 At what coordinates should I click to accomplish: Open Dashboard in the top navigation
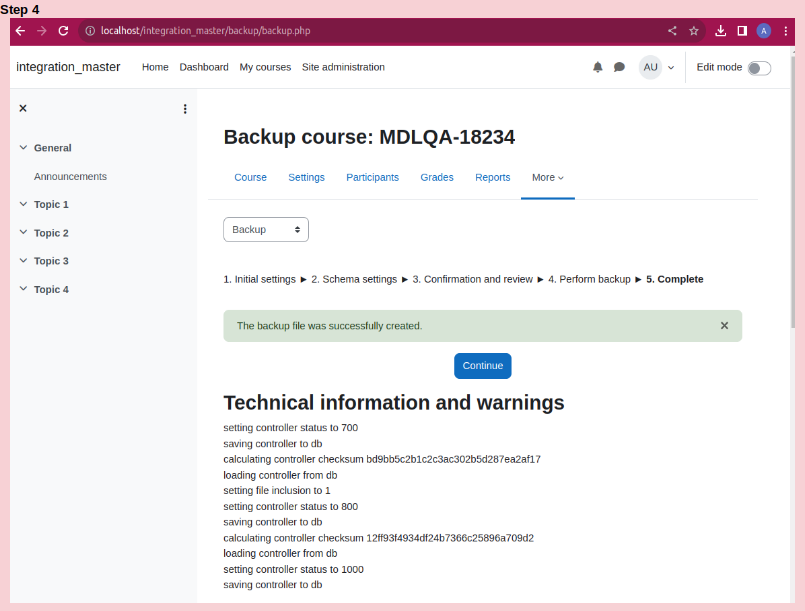coord(204,67)
